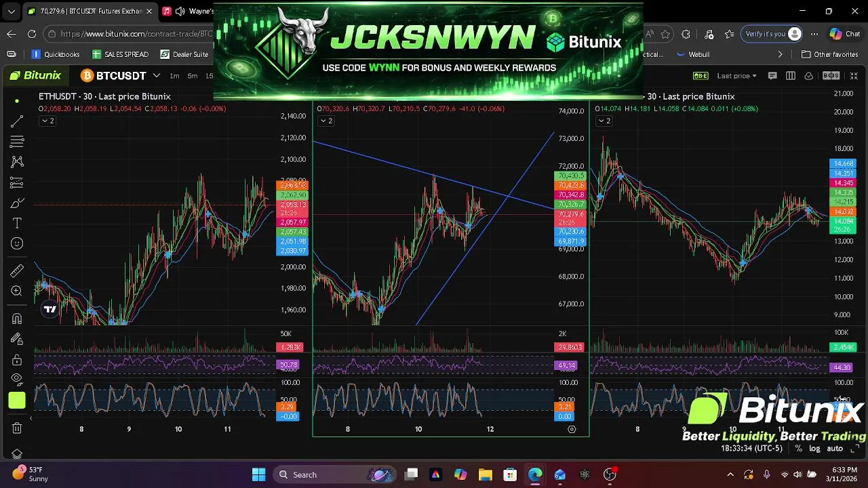Toggle percent scale mode

click(799, 449)
